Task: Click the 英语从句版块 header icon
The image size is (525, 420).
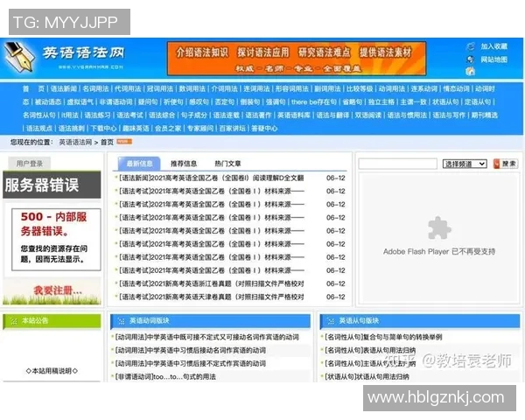Action: click(331, 321)
